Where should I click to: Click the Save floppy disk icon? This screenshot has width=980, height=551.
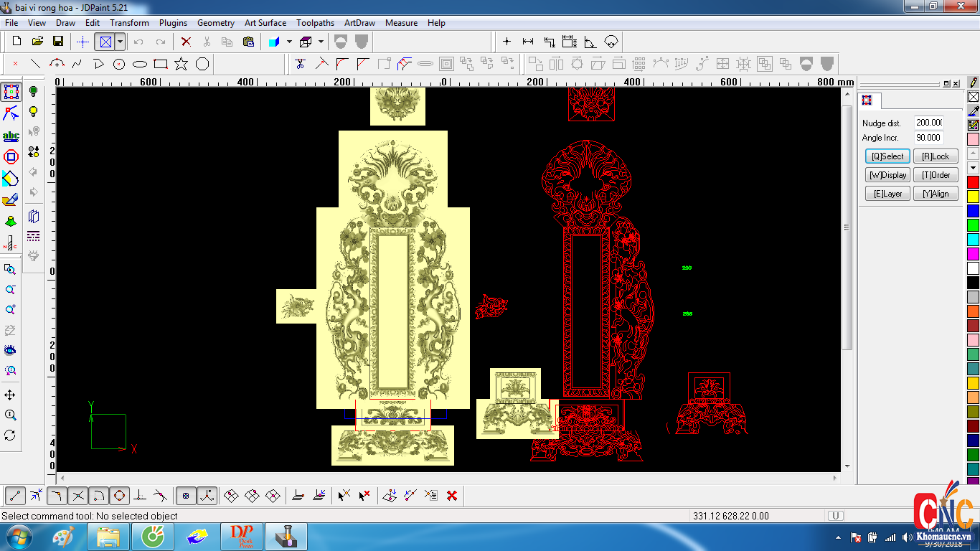pyautogui.click(x=58, y=42)
